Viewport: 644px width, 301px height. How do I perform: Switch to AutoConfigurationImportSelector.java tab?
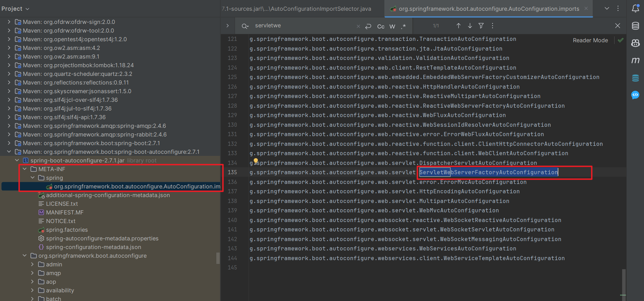[x=296, y=9]
